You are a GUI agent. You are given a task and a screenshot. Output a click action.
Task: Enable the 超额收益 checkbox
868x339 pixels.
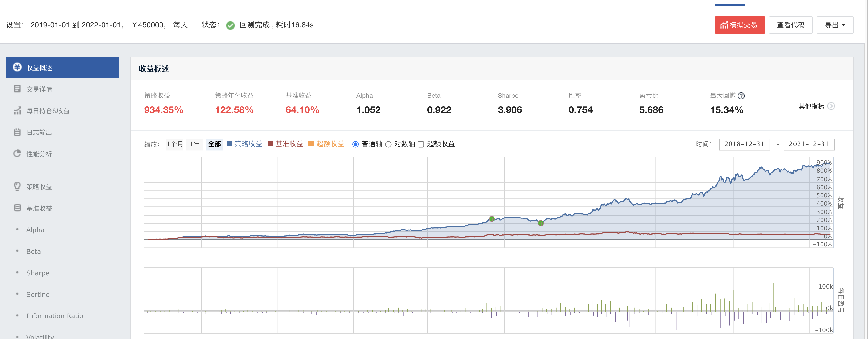[x=421, y=144]
